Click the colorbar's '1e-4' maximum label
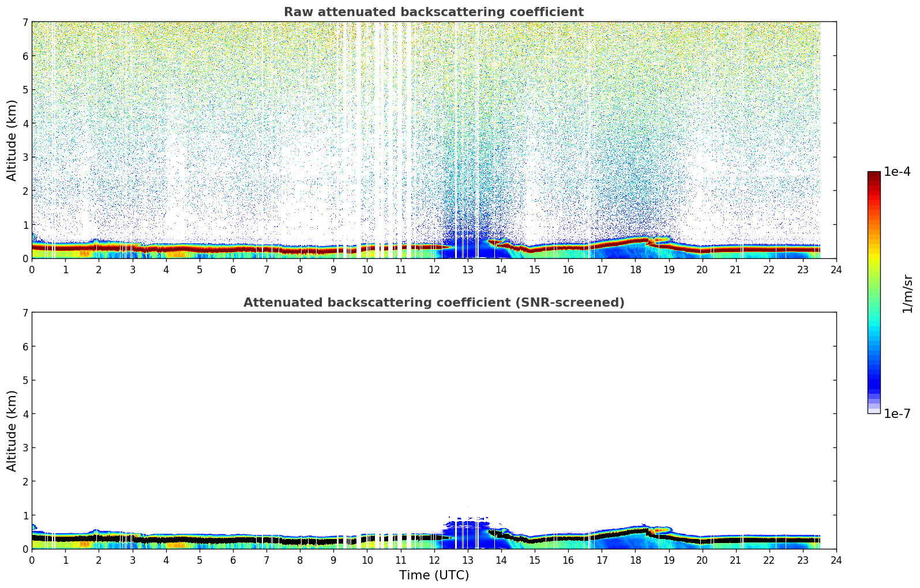The width and height of the screenshot is (920, 588). pos(897,172)
